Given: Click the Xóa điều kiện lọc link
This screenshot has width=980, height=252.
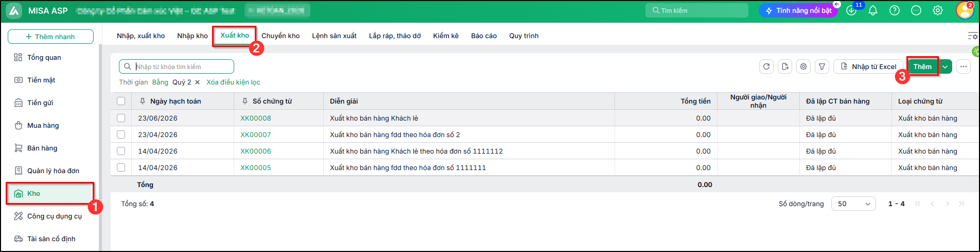Looking at the screenshot, I should 233,82.
